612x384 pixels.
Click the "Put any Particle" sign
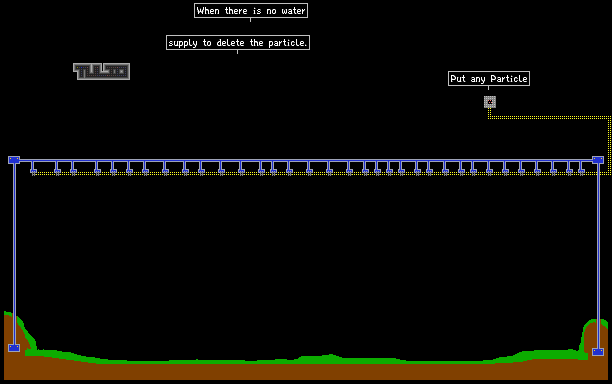[489, 78]
